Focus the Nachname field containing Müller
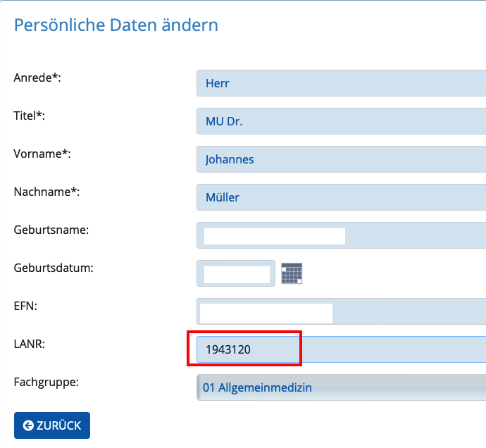486x448 pixels. click(341, 197)
